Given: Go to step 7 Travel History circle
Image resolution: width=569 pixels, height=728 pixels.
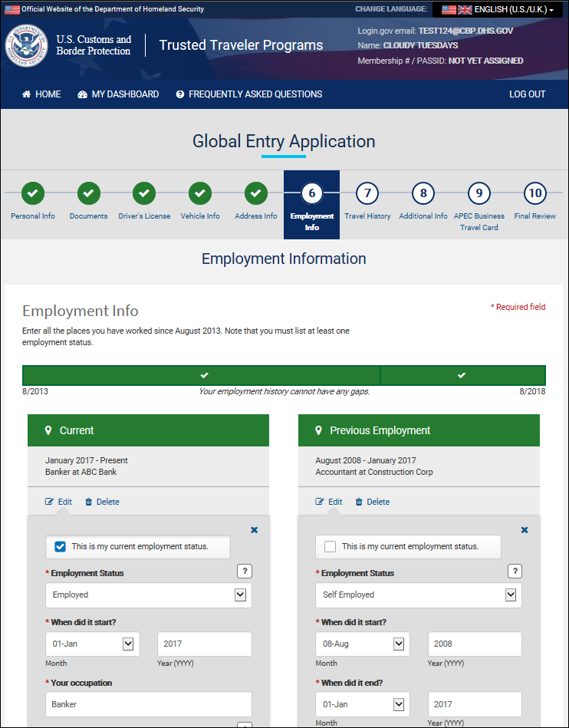Looking at the screenshot, I should click(367, 193).
